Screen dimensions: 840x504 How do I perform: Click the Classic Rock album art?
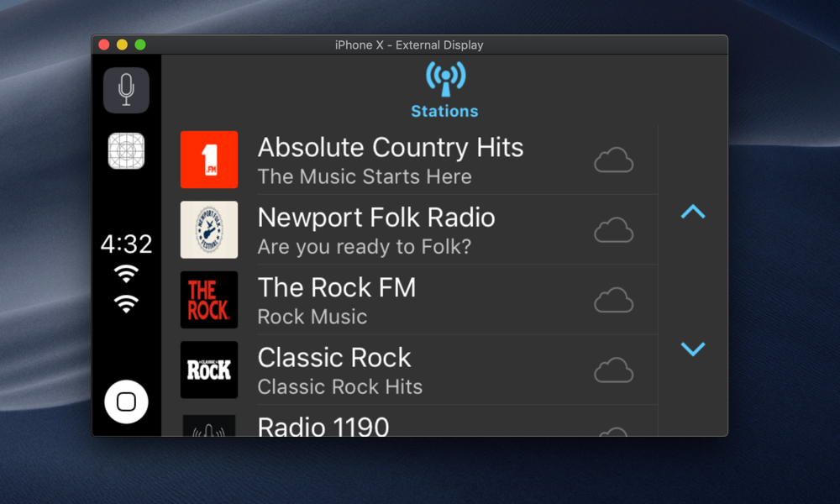coord(209,370)
